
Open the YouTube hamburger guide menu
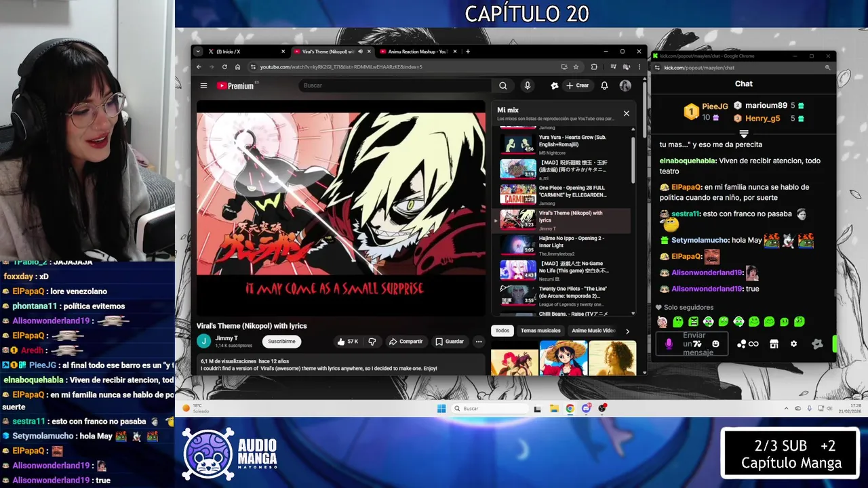click(203, 85)
